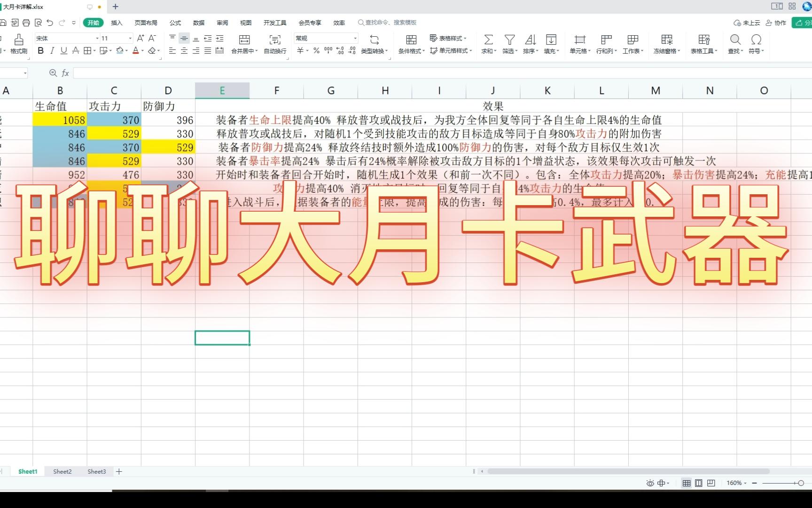Switch to page break preview view
812x508 pixels.
pos(711,483)
